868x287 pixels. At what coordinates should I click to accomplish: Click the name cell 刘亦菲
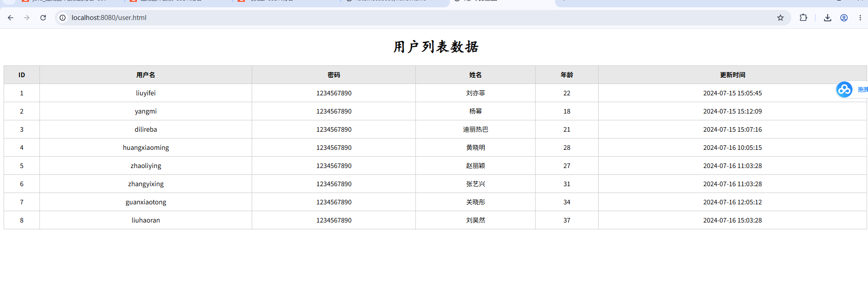tap(475, 93)
